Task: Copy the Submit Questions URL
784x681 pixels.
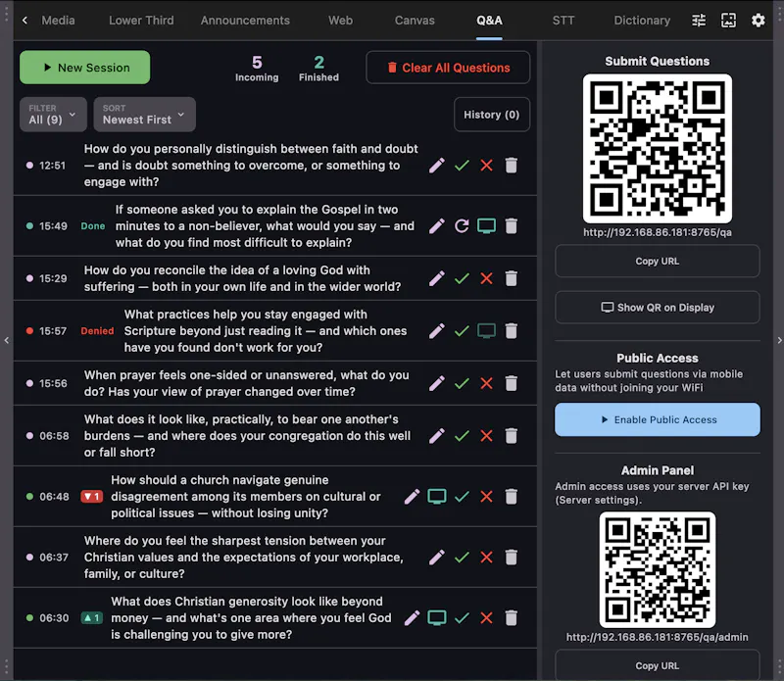Action: point(657,261)
